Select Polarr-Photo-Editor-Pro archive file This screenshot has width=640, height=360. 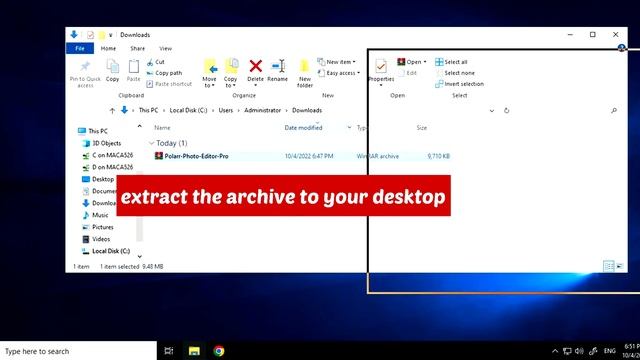[x=302, y=156]
